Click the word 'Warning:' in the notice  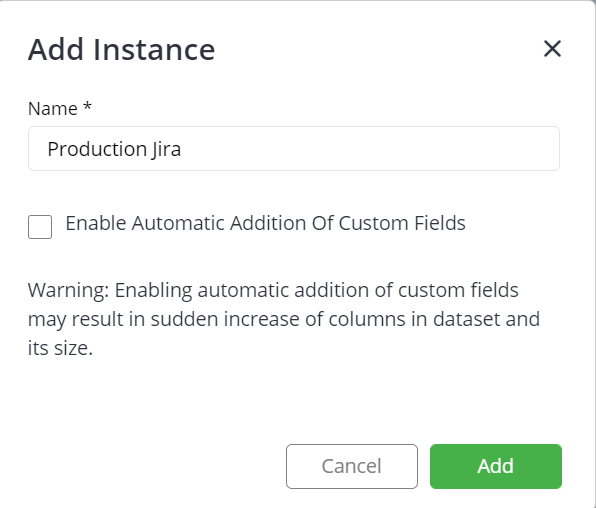tap(69, 291)
